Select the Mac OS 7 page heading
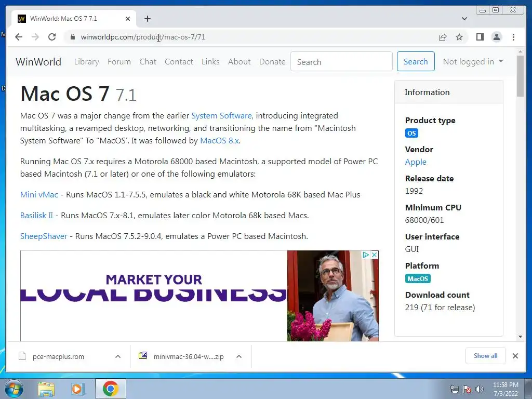The image size is (532, 399). [78, 94]
